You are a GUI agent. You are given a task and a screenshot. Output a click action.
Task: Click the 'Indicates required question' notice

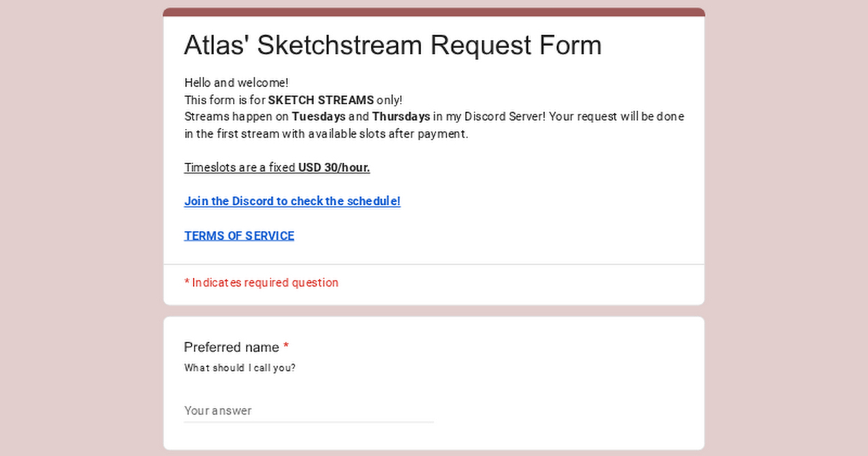pyautogui.click(x=265, y=283)
